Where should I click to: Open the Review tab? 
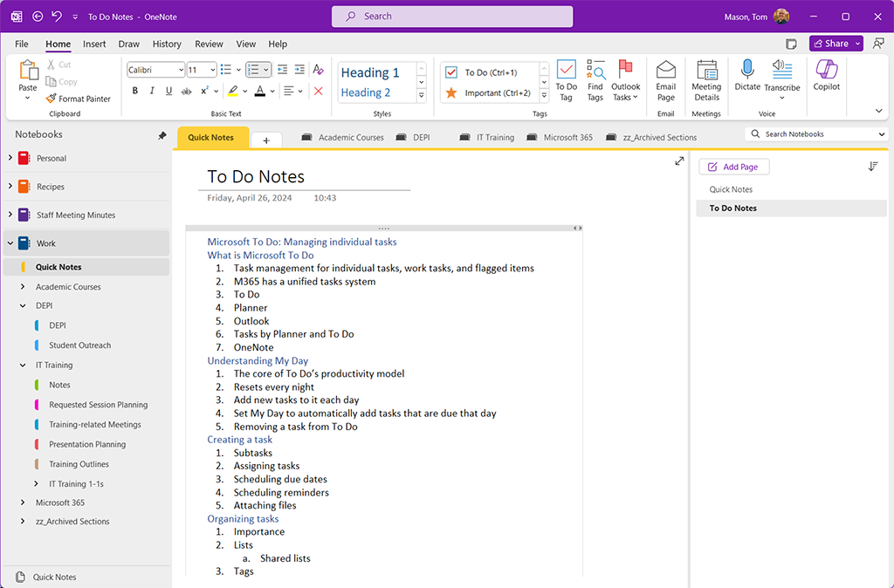(209, 44)
